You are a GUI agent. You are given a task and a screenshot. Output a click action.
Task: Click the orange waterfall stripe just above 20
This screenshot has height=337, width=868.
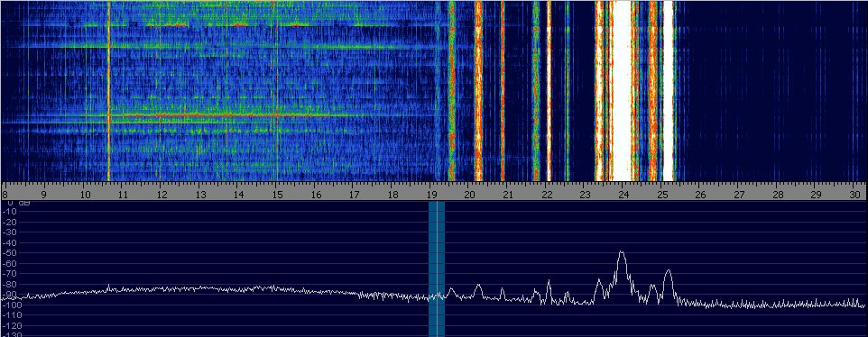478,91
